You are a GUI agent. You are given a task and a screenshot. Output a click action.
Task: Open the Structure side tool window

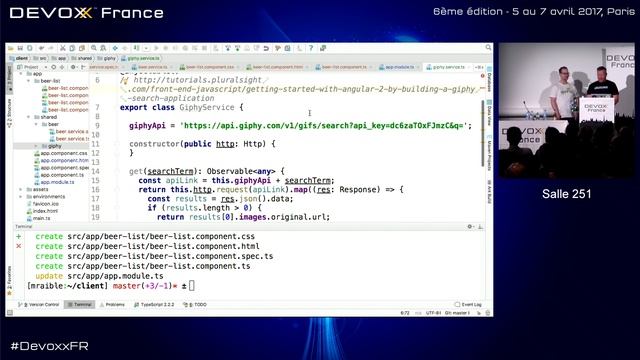(x=9, y=113)
